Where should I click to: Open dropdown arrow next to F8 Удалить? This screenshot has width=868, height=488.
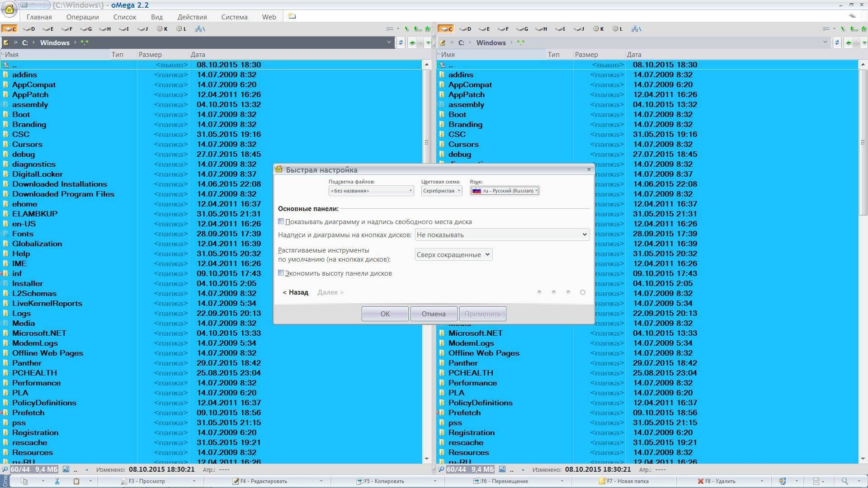click(762, 481)
